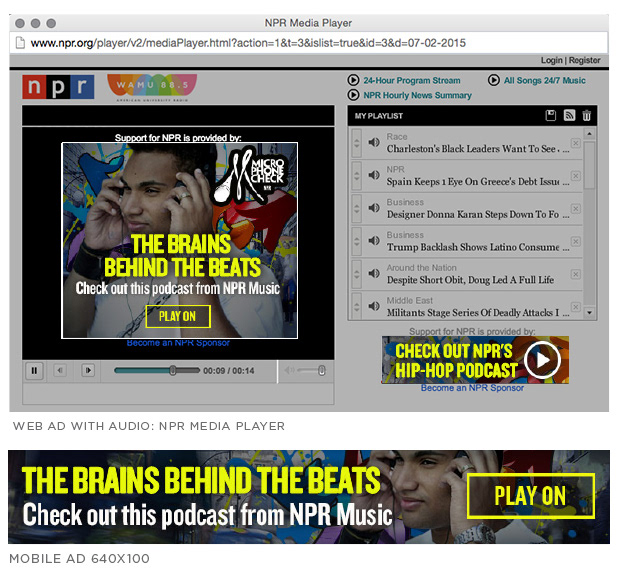Click the NPR logo

58,87
